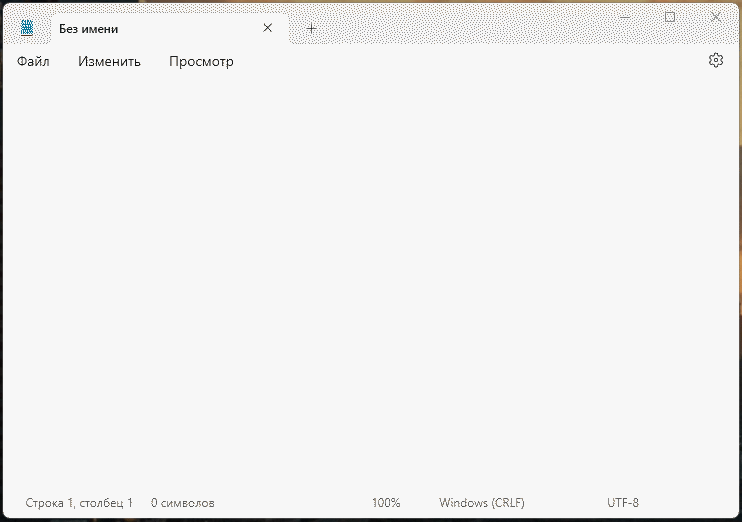Close the "Без имени" tab
This screenshot has height=522, width=742.
[x=267, y=28]
